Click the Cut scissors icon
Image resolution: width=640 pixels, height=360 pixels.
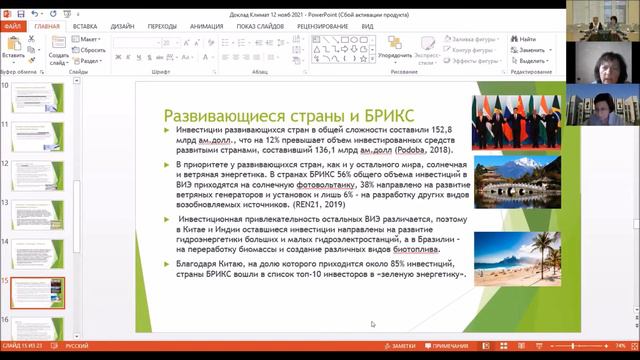[x=31, y=39]
